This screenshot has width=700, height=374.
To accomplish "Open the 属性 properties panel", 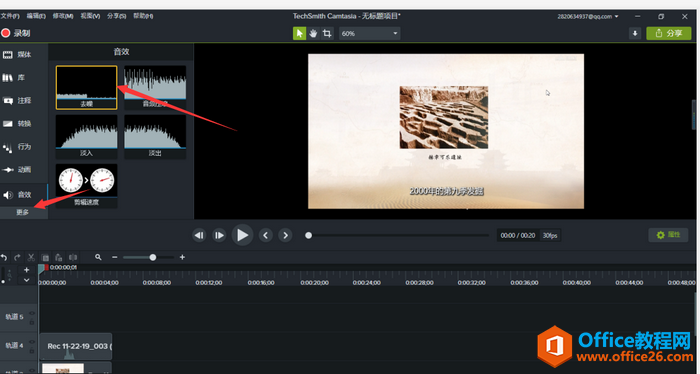I will [x=668, y=235].
